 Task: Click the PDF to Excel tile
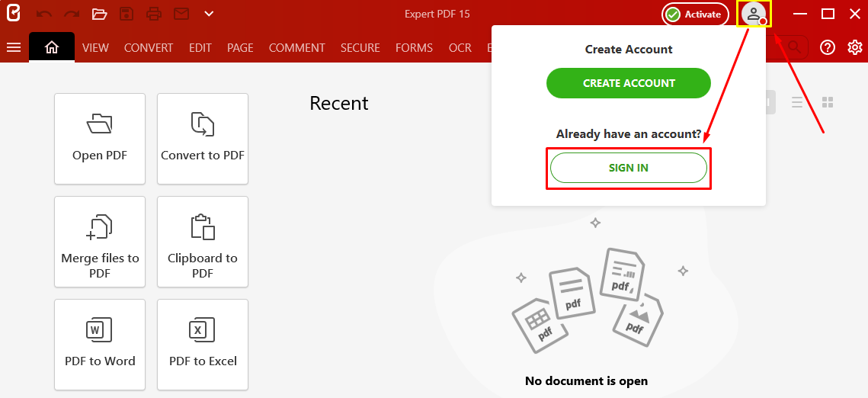tap(203, 345)
